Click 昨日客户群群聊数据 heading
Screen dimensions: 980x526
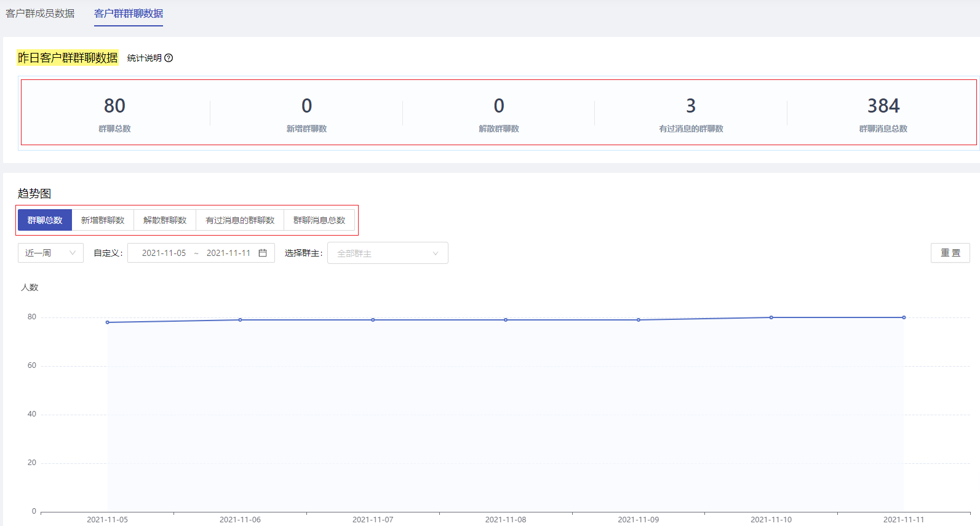(x=68, y=58)
